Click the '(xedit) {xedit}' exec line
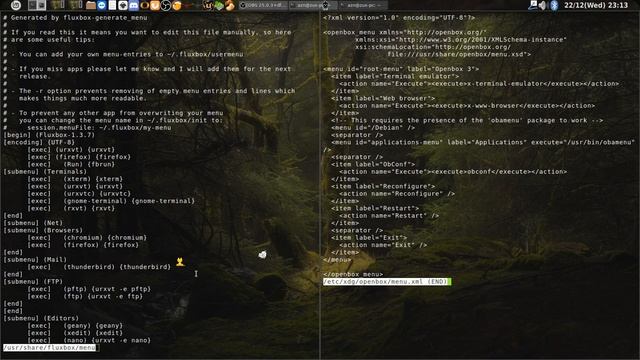 (75, 333)
